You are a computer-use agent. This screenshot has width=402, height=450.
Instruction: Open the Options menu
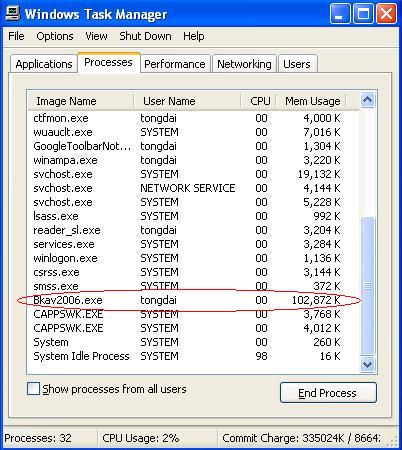pyautogui.click(x=55, y=36)
